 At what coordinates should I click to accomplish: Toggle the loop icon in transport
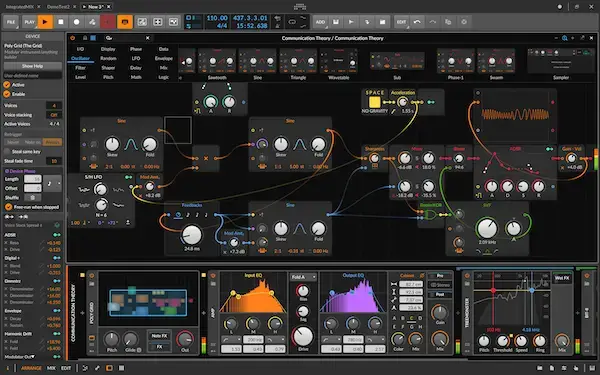click(x=292, y=22)
